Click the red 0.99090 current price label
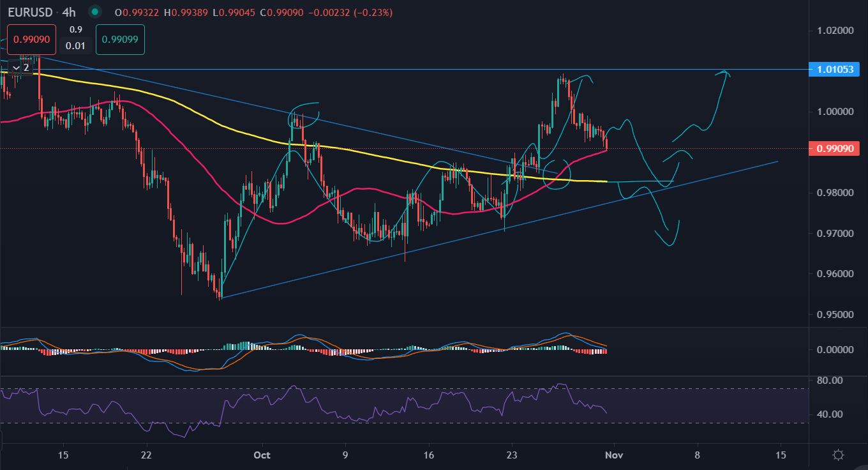868x470 pixels. click(830, 148)
